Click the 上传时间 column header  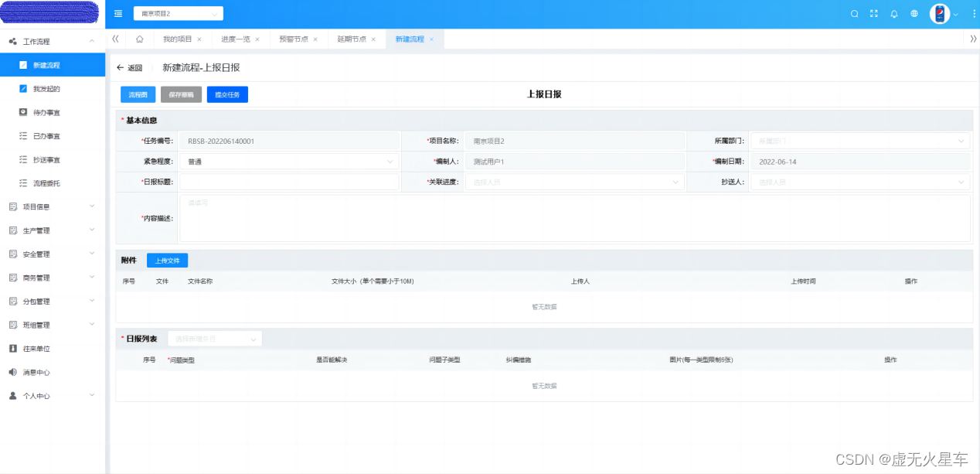[x=803, y=281]
